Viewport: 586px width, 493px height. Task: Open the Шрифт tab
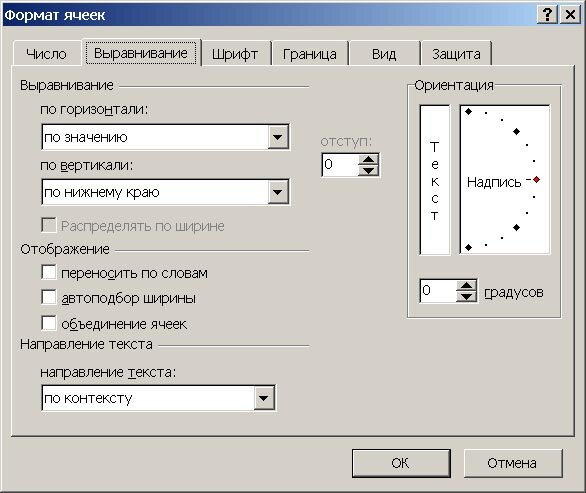(235, 54)
